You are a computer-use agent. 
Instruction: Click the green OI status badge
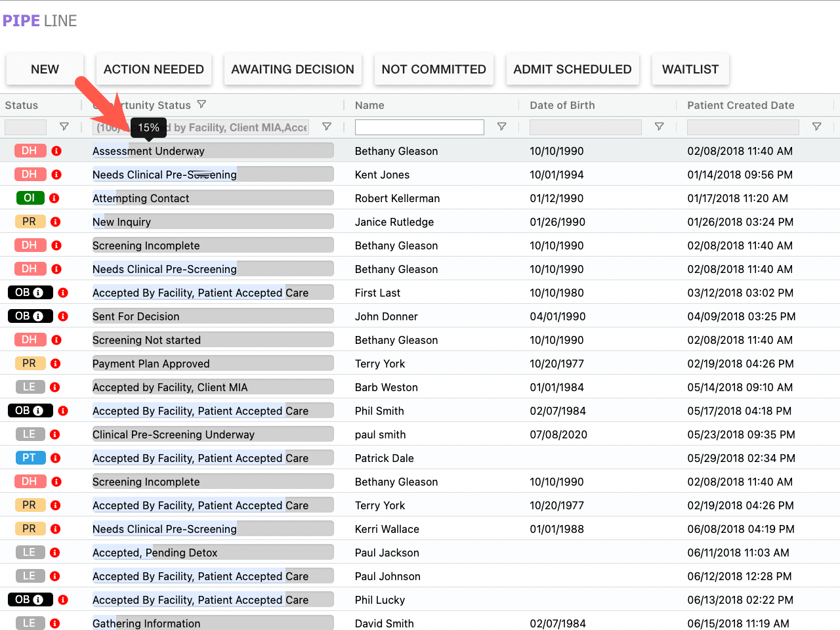[x=30, y=198]
